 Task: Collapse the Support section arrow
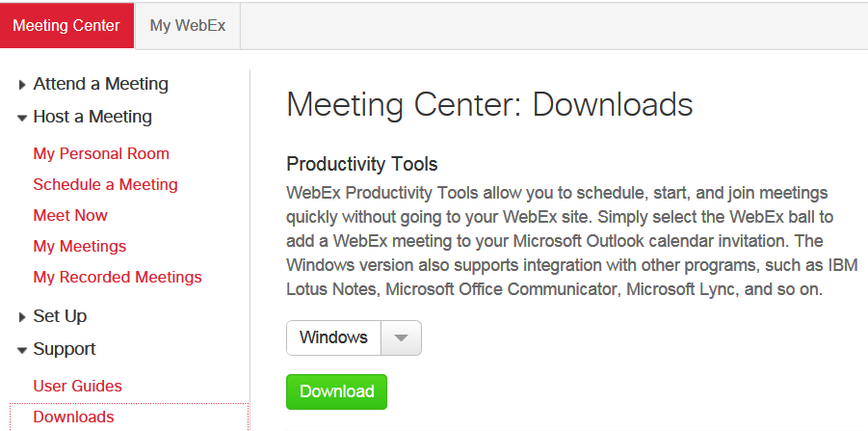pos(21,350)
